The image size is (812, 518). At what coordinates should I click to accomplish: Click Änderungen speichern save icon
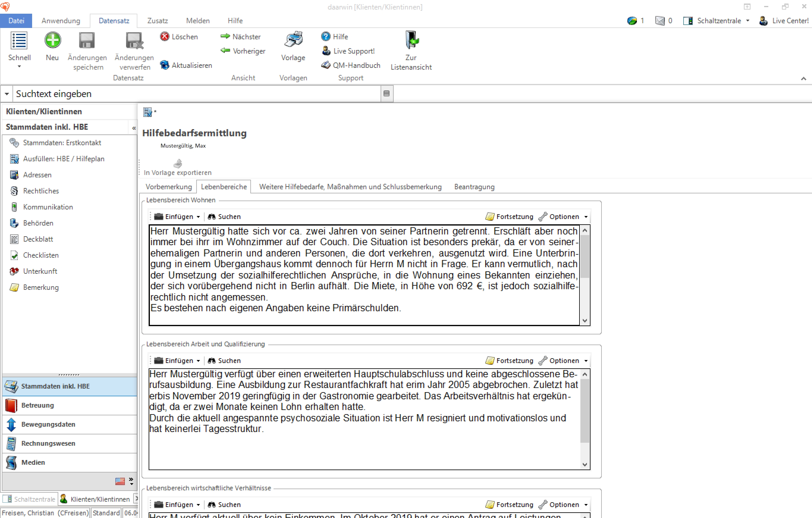[x=87, y=40]
